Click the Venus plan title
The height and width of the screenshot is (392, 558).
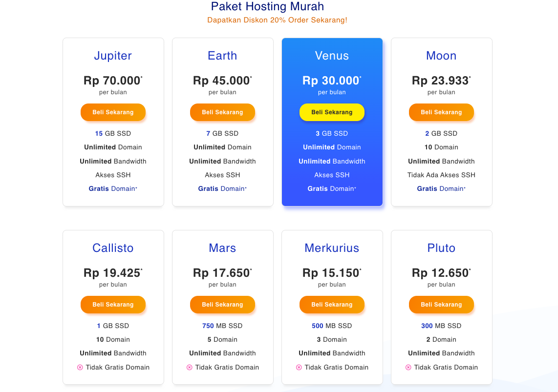(x=332, y=56)
